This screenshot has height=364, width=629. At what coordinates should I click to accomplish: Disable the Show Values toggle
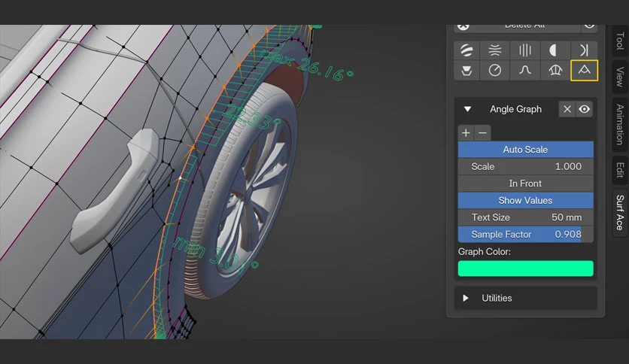[525, 201]
